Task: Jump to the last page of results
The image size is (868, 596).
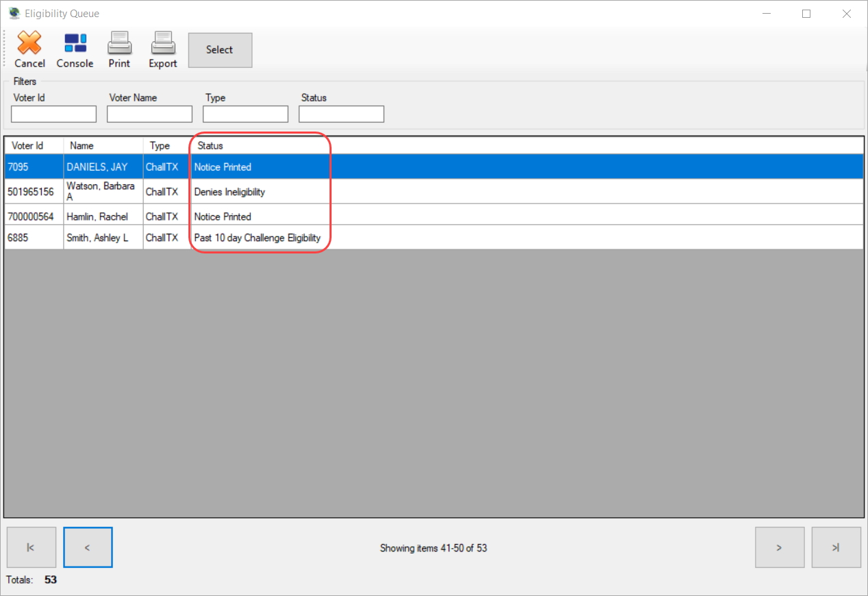Action: tap(836, 547)
